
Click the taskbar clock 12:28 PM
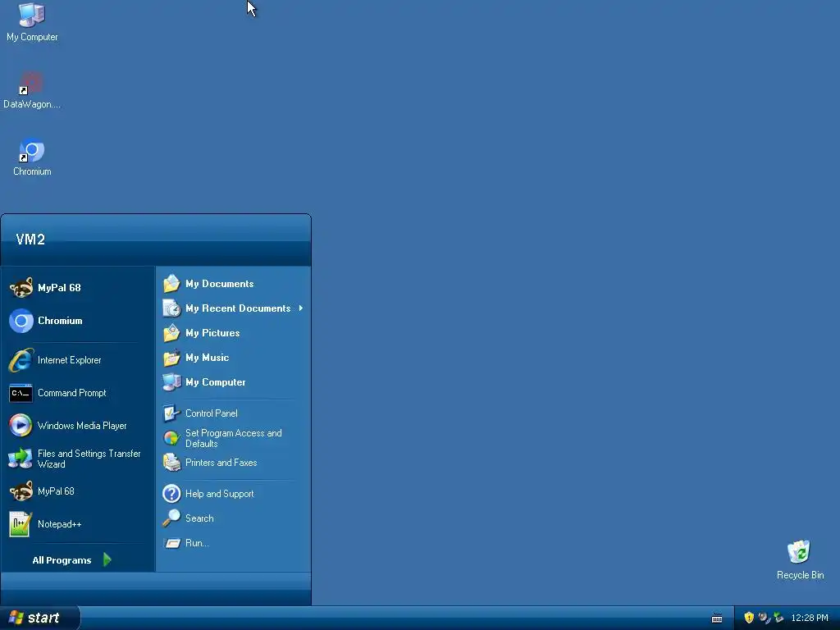click(810, 618)
